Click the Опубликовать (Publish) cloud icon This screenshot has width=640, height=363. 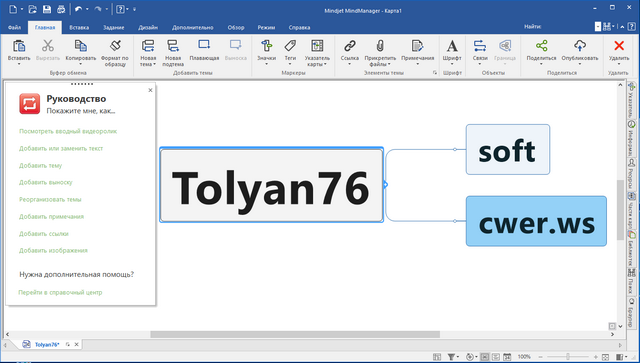580,46
